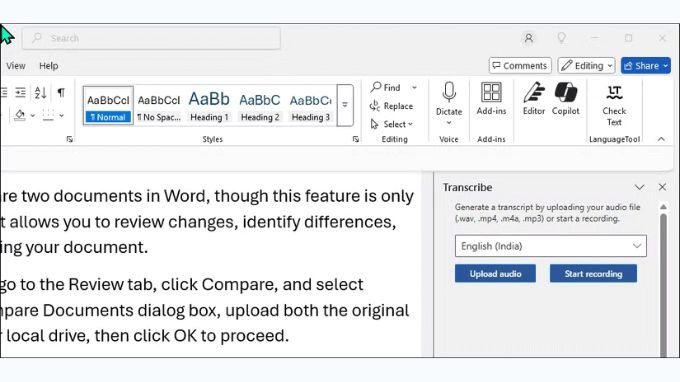The height and width of the screenshot is (382, 680).
Task: Apply Heading 3 style
Action: tap(311, 106)
